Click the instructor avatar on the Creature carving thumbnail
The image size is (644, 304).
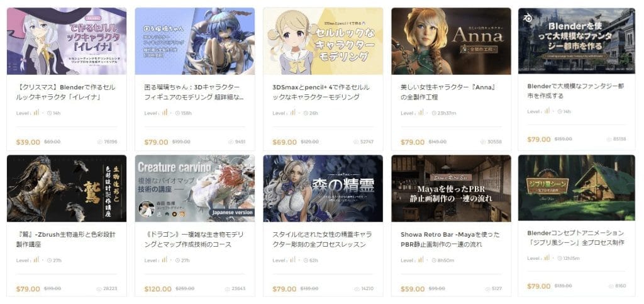146,209
